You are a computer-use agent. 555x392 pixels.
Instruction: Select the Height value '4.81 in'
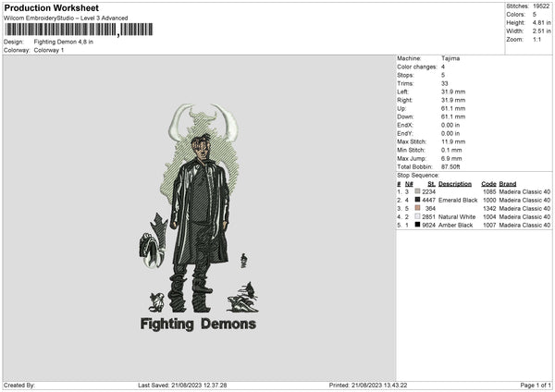(x=541, y=22)
